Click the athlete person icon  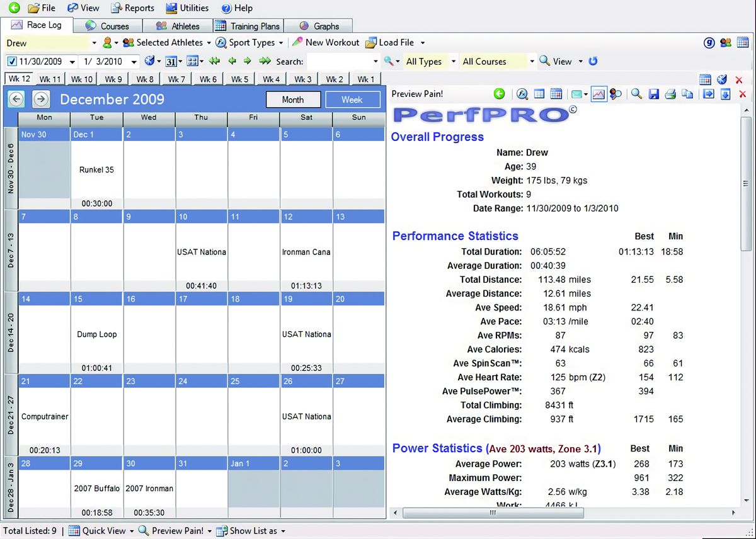coord(107,43)
